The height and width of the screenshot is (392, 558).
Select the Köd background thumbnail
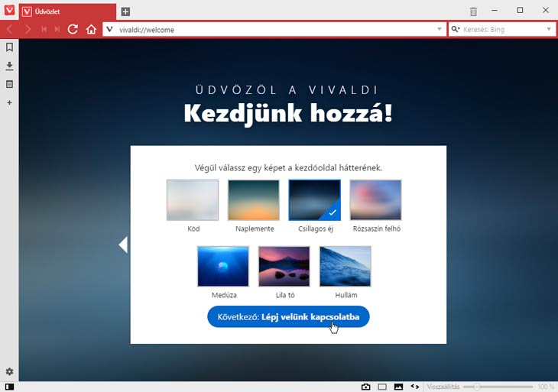[193, 200]
